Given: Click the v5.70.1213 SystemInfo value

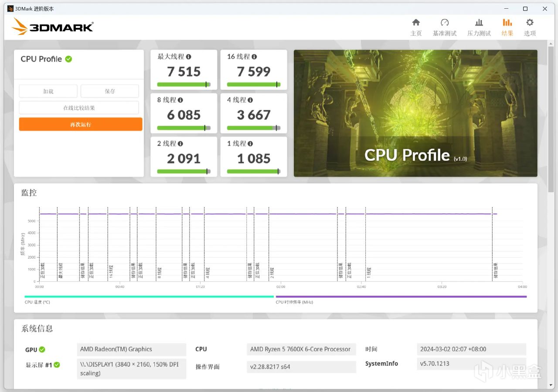Looking at the screenshot, I should click(471, 364).
